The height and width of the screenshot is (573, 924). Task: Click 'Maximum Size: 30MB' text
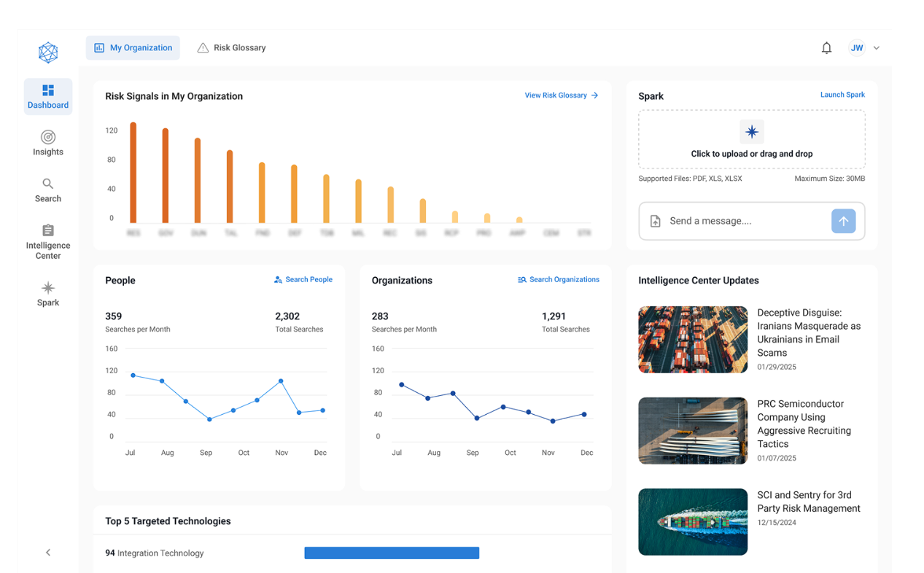830,179
